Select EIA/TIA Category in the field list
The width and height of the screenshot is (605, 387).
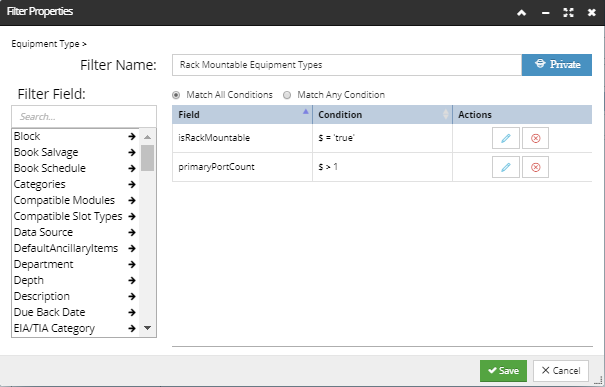[54, 328]
